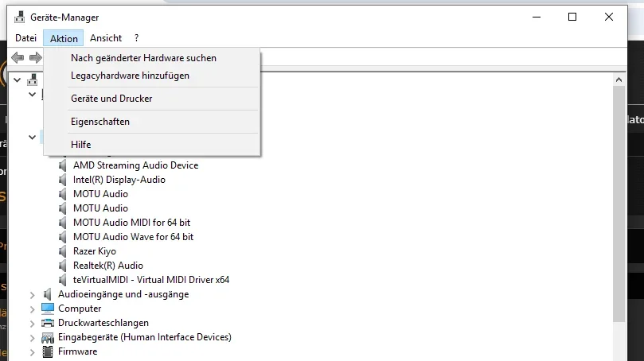Click the Computer category monitor icon
Screen dimensions: 644x361
point(48,308)
